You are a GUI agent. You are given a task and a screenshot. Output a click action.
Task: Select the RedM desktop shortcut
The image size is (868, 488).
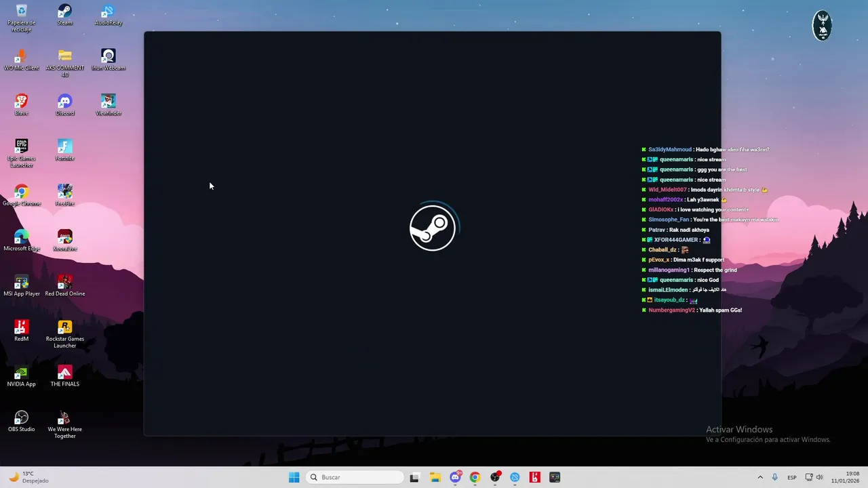point(21,331)
